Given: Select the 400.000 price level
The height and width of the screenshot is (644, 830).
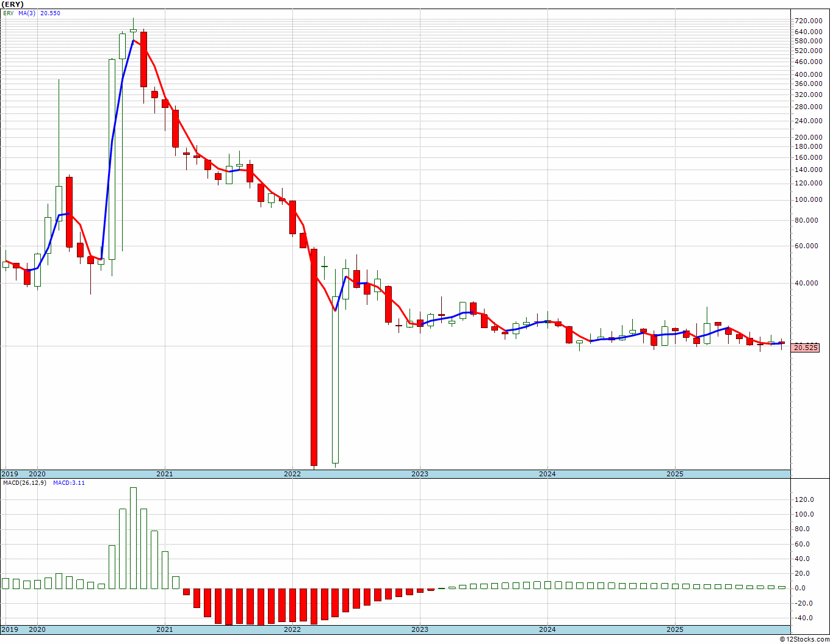Looking at the screenshot, I should (x=808, y=74).
